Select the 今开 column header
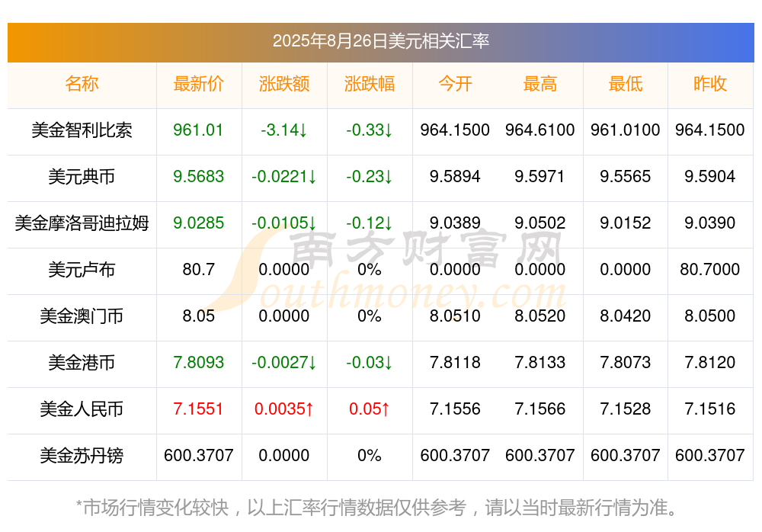The width and height of the screenshot is (762, 532). (455, 84)
